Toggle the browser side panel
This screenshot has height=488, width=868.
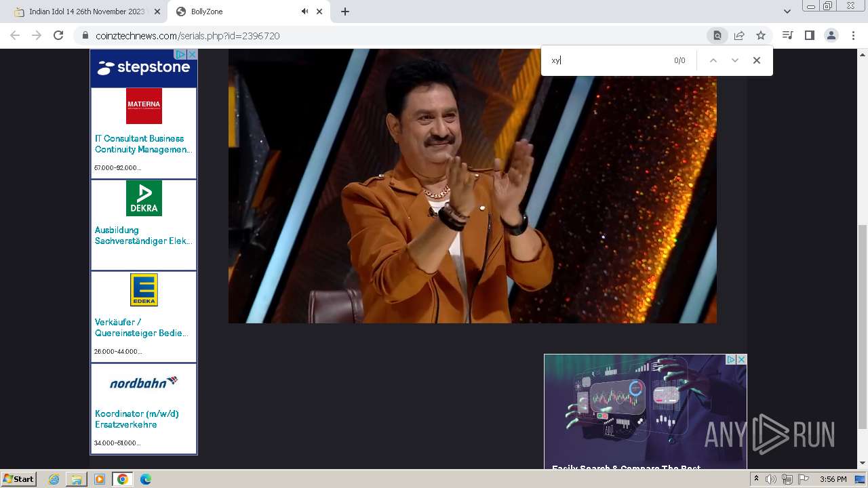tap(809, 35)
